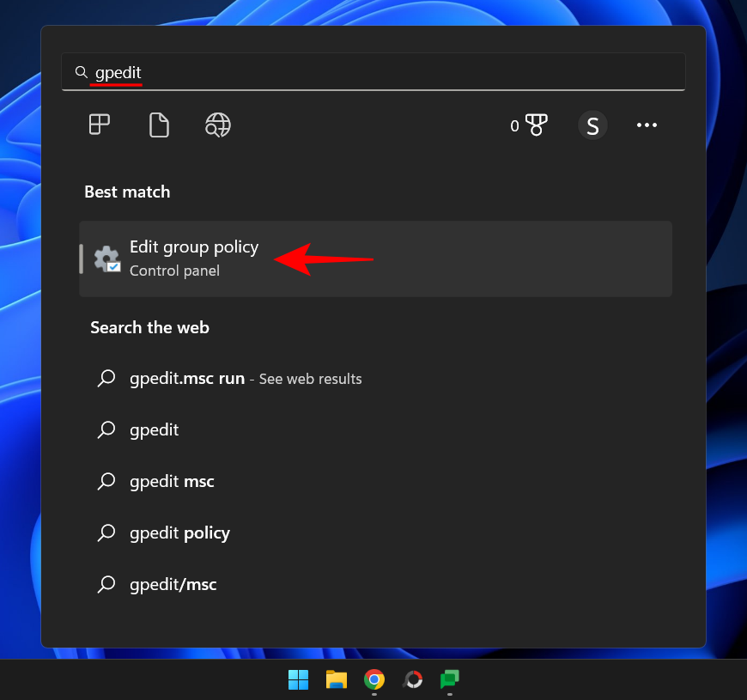This screenshot has width=747, height=700.
Task: Click the Best match section heading
Action: (x=127, y=192)
